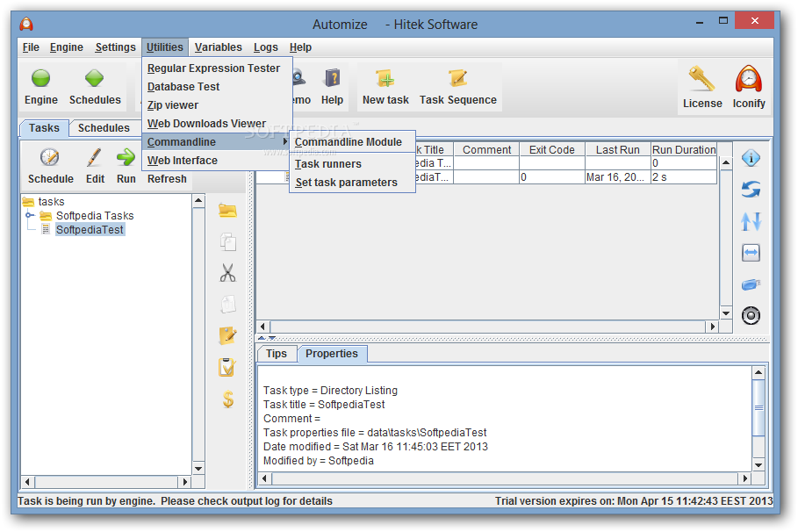
Task: Click the black circular target icon
Action: 751,316
